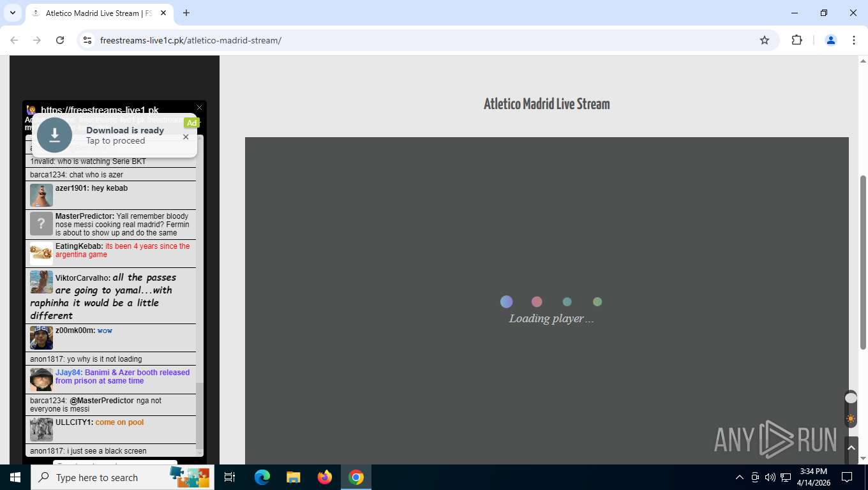
Task: Open the Extensions puzzle icon
Action: pos(797,40)
